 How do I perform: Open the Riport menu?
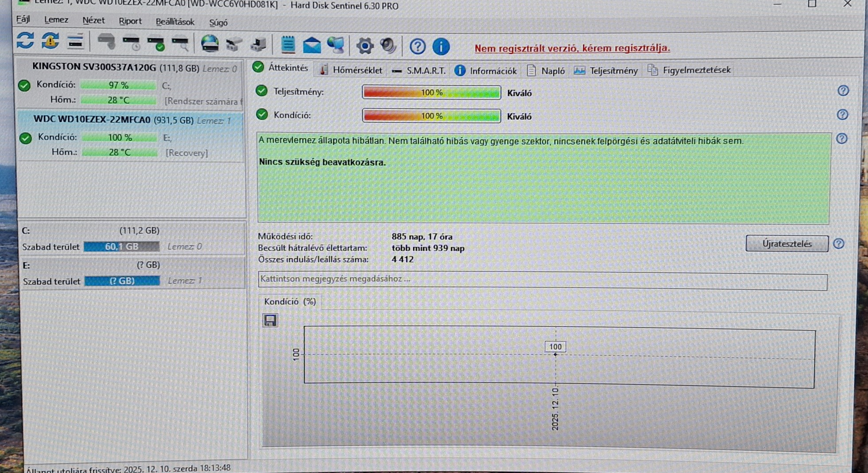(x=130, y=21)
